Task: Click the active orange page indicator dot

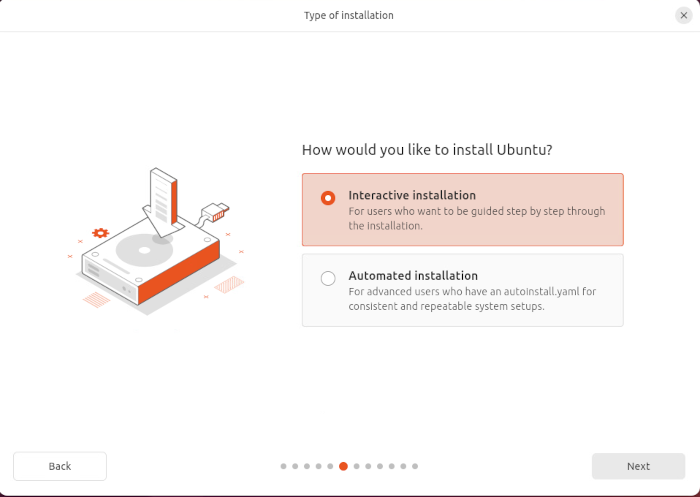Action: tap(343, 466)
